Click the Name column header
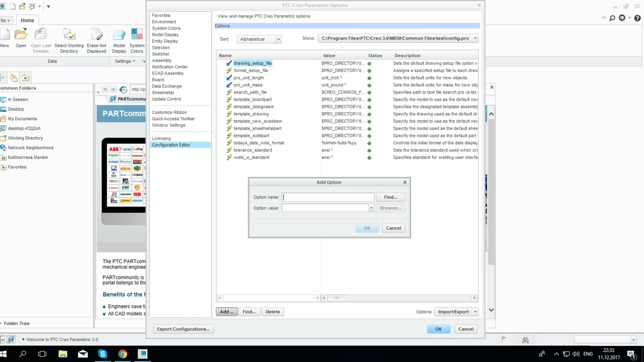Screen dimensions: 644x362 pos(225,55)
